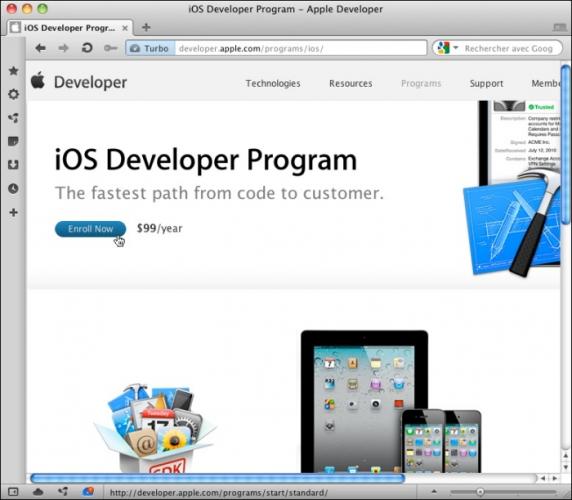Click the Apple logo on the page
Viewport: 572px width, 500px height.
click(38, 80)
